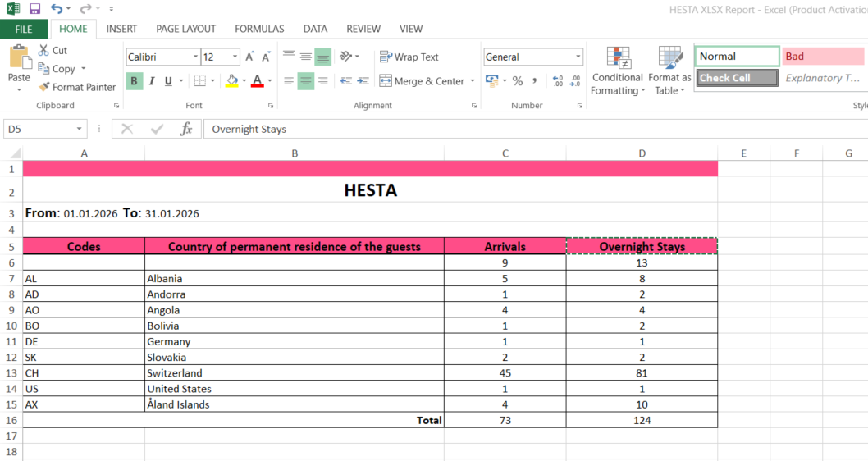
Task: Click the Cut button
Action: point(53,50)
